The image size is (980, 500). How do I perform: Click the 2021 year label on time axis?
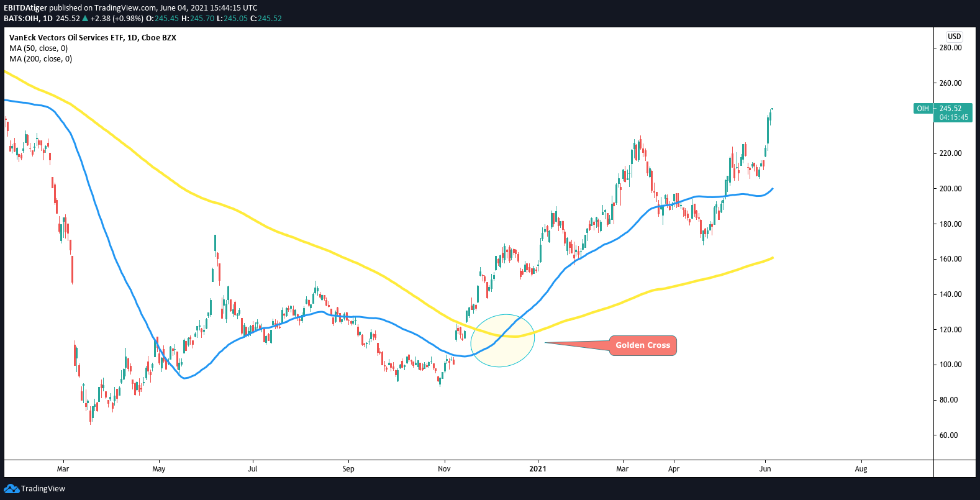click(x=538, y=469)
